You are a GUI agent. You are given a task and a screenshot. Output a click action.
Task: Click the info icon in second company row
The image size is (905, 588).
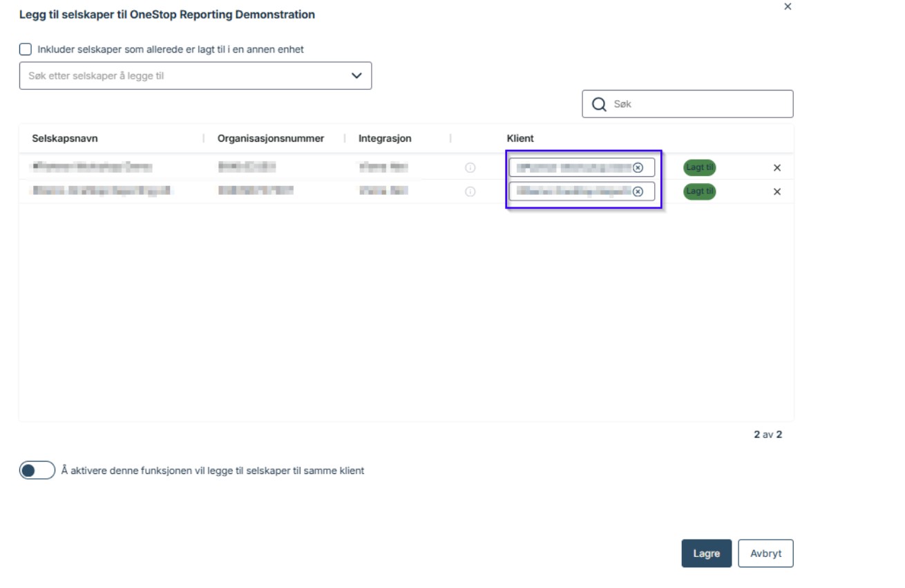tap(470, 192)
